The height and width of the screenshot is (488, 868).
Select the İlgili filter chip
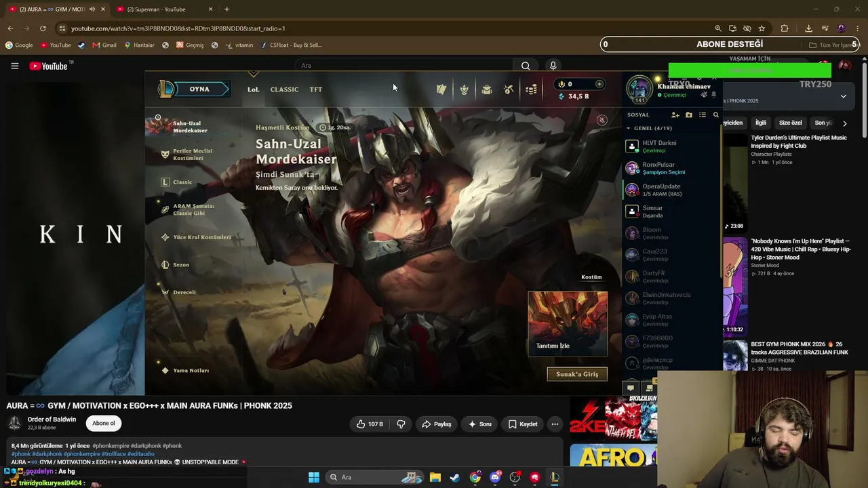coord(761,123)
